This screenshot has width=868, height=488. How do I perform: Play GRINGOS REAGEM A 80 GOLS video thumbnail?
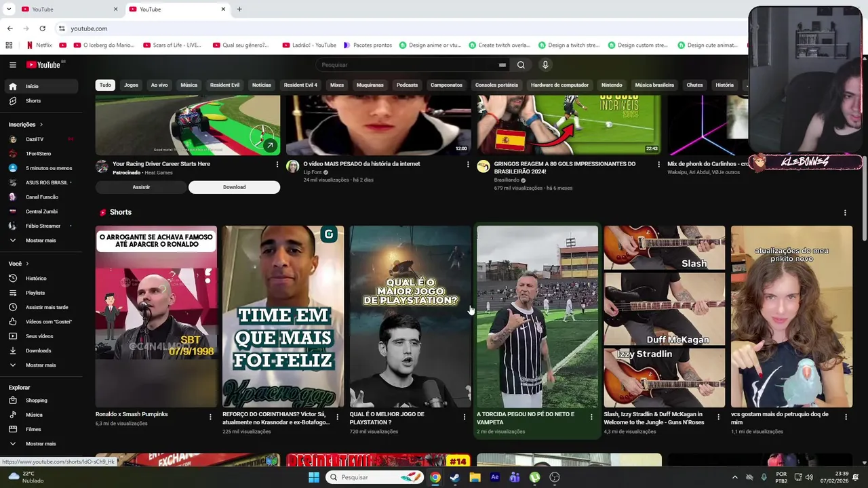568,125
